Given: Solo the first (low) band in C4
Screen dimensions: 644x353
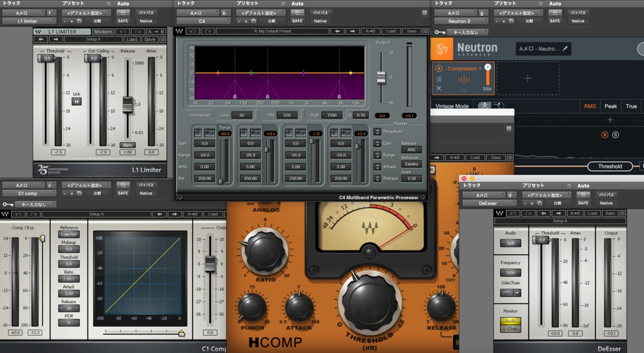Looking at the screenshot, I should [x=197, y=133].
